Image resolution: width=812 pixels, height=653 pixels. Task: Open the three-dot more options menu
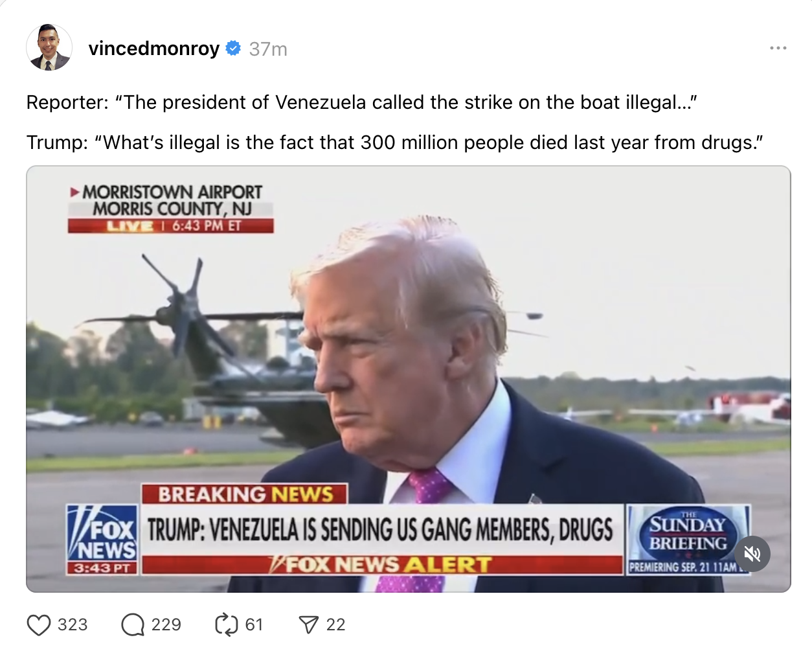[x=778, y=48]
